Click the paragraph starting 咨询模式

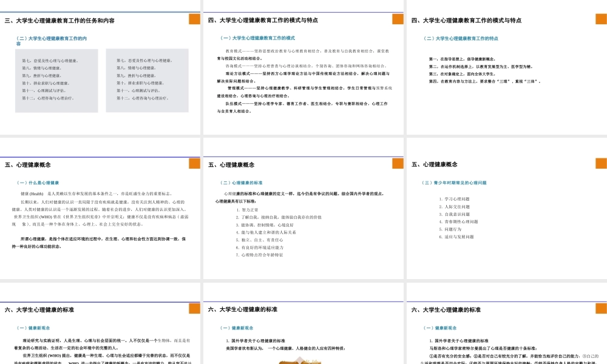click(306, 66)
